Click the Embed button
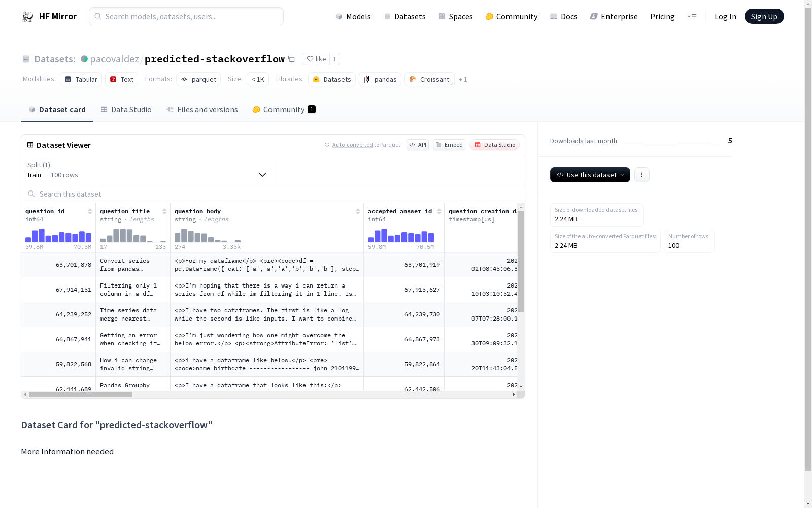 (x=449, y=145)
